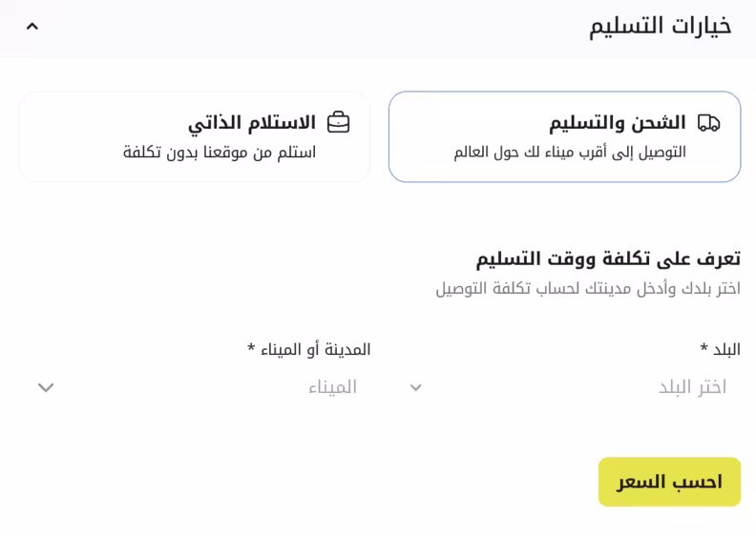
Task: Collapse the خيارات التسليم section with the chevron
Action: click(32, 27)
